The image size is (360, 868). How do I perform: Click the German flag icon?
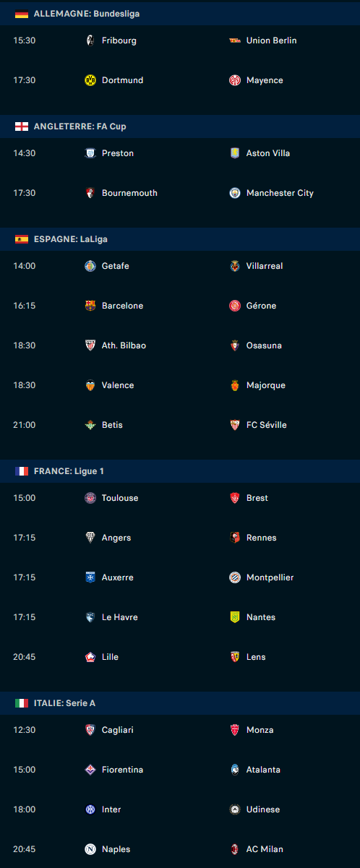pos(22,14)
